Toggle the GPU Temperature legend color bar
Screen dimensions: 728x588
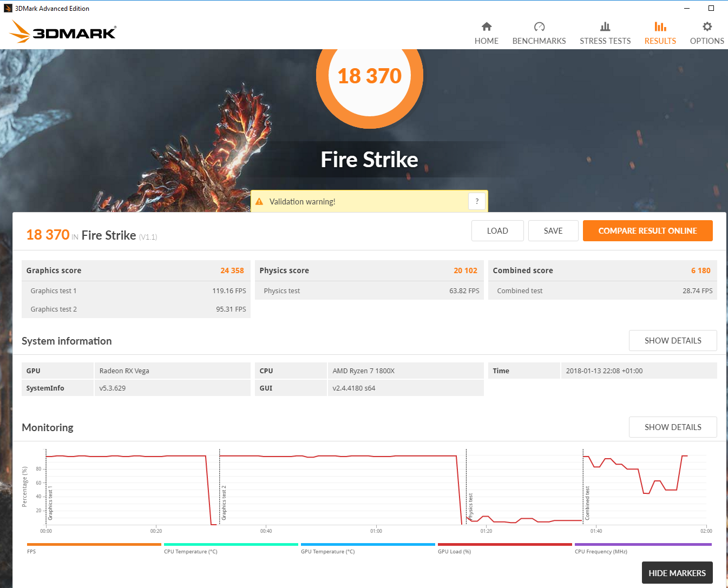click(368, 545)
